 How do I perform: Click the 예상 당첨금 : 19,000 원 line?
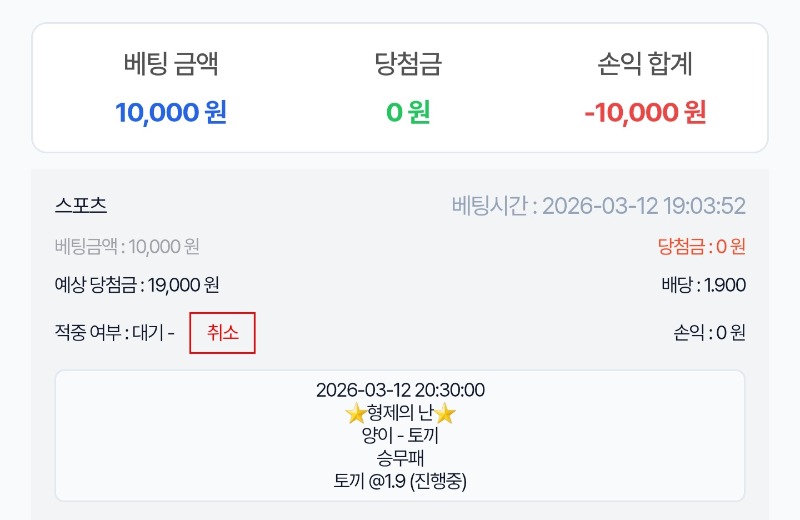(137, 285)
